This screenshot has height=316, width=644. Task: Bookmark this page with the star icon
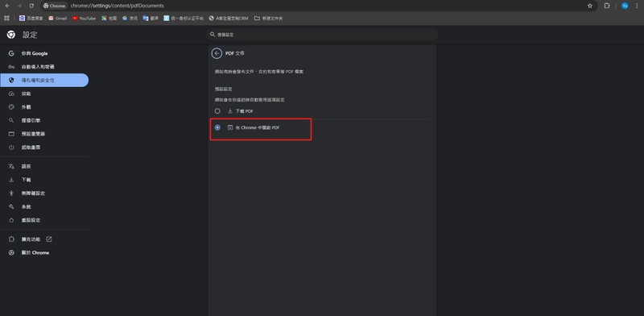(x=590, y=6)
